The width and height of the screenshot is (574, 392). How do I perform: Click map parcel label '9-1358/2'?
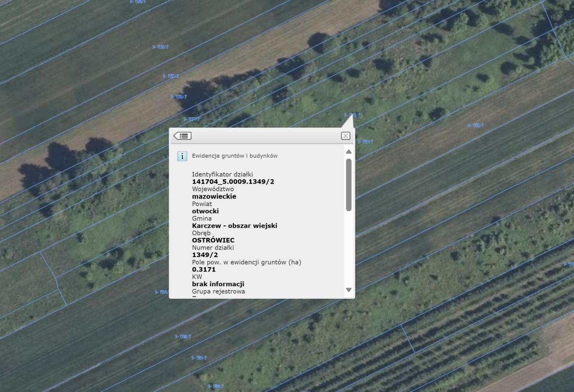[183, 336]
